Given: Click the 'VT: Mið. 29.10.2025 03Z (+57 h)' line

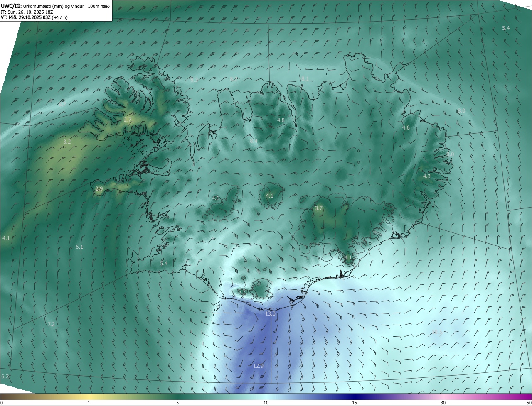Looking at the screenshot, I should [x=34, y=17].
